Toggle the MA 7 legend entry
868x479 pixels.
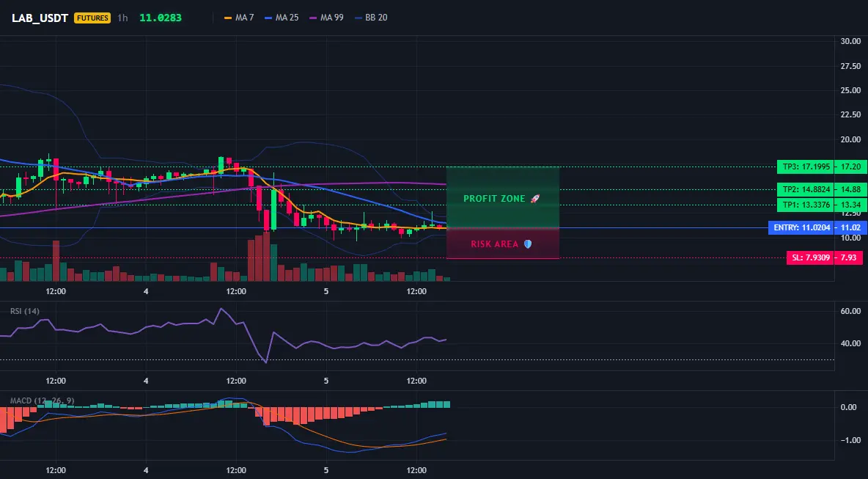click(x=239, y=18)
